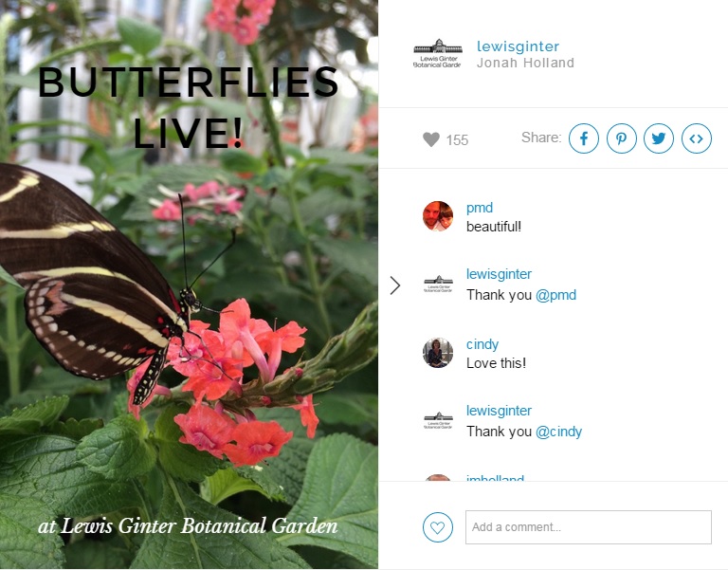Click lewisginter avatar in first reply
Image resolution: width=728 pixels, height=570 pixels.
tap(438, 284)
